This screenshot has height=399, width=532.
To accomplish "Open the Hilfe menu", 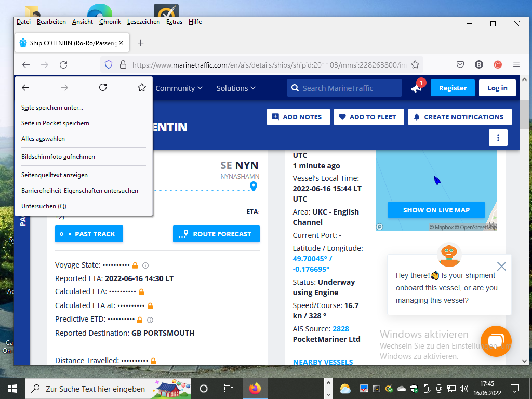I will pos(195,22).
